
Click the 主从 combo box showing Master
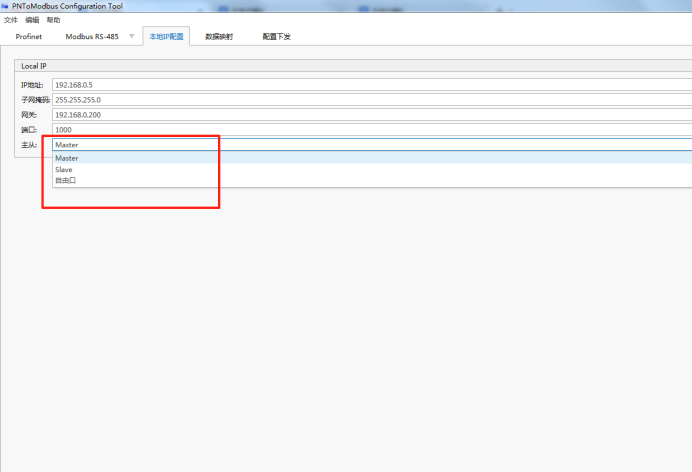point(372,145)
